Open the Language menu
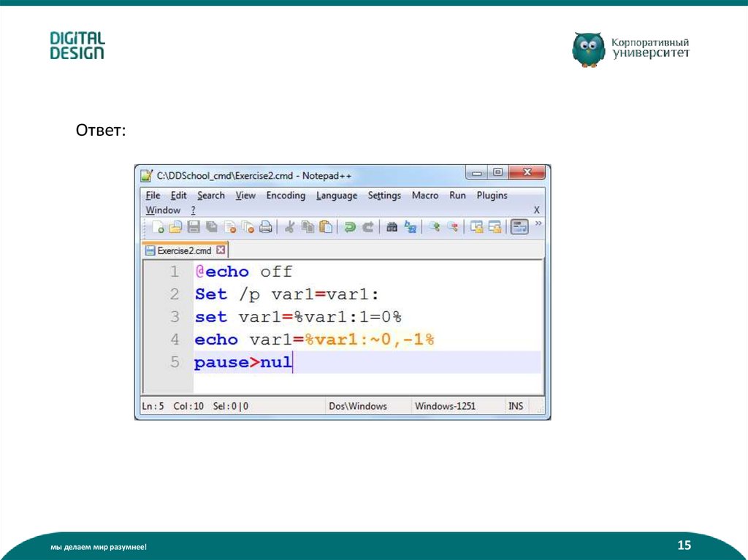This screenshot has height=560, width=748. (x=337, y=196)
